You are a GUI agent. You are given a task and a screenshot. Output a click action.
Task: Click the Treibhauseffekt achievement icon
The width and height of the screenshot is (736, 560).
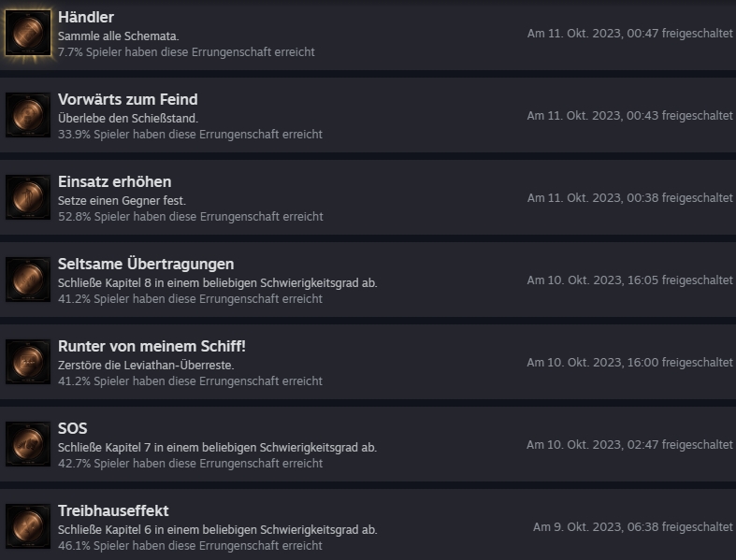coord(28,526)
